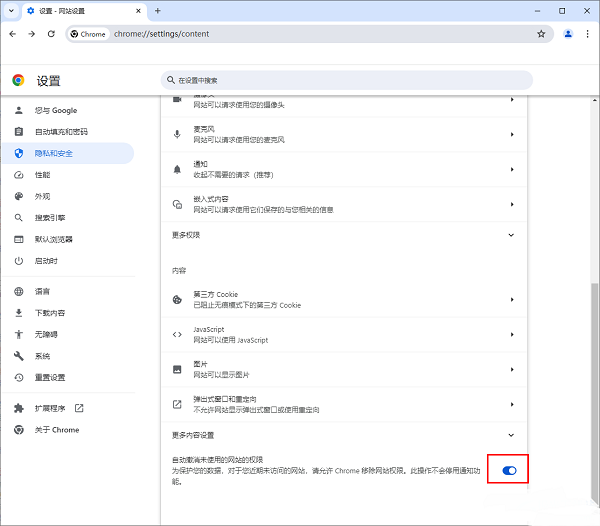The height and width of the screenshot is (526, 600).
Task: Toggle 自动撤消未使用的网站的权限 switch
Action: pyautogui.click(x=509, y=470)
